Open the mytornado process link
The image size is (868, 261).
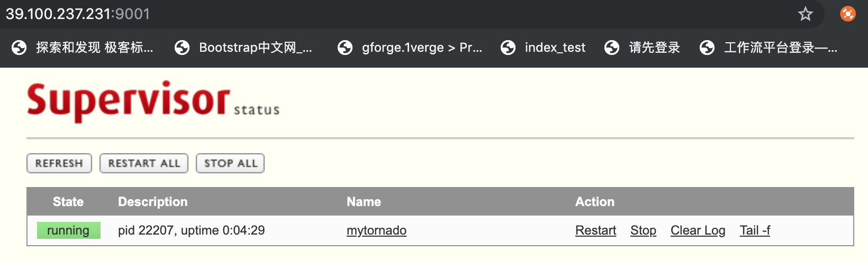[376, 230]
